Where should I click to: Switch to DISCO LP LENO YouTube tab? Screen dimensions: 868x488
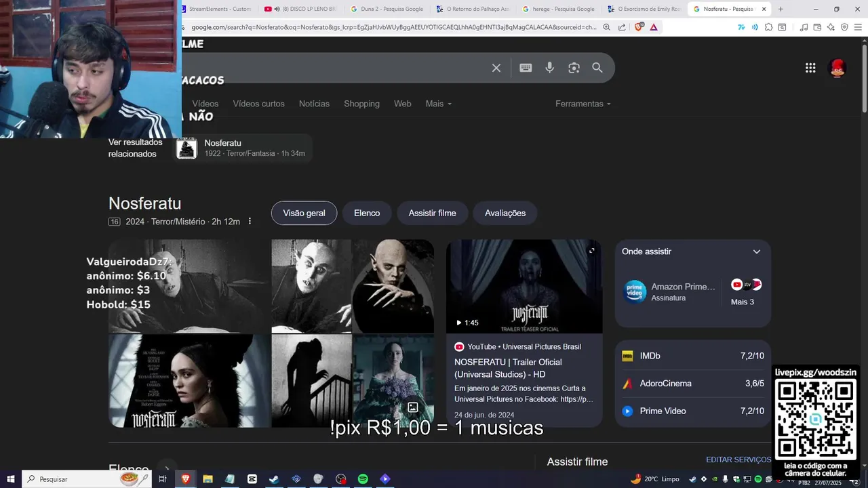pyautogui.click(x=301, y=9)
